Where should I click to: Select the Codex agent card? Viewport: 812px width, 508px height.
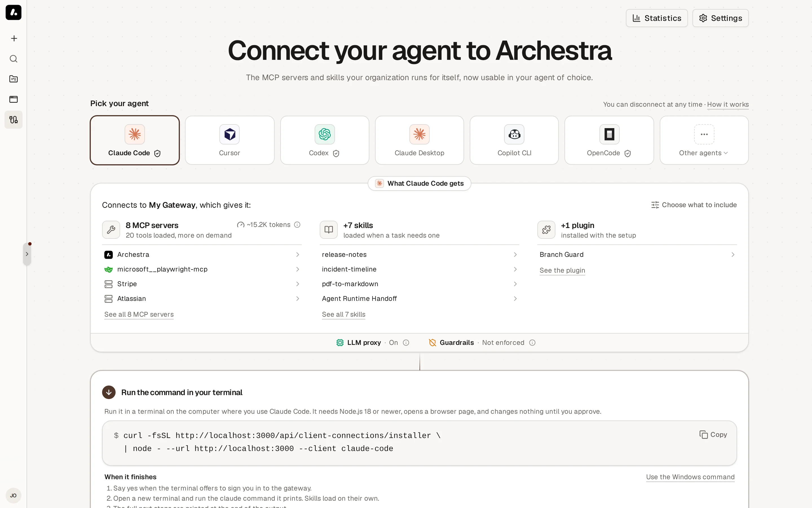point(325,140)
